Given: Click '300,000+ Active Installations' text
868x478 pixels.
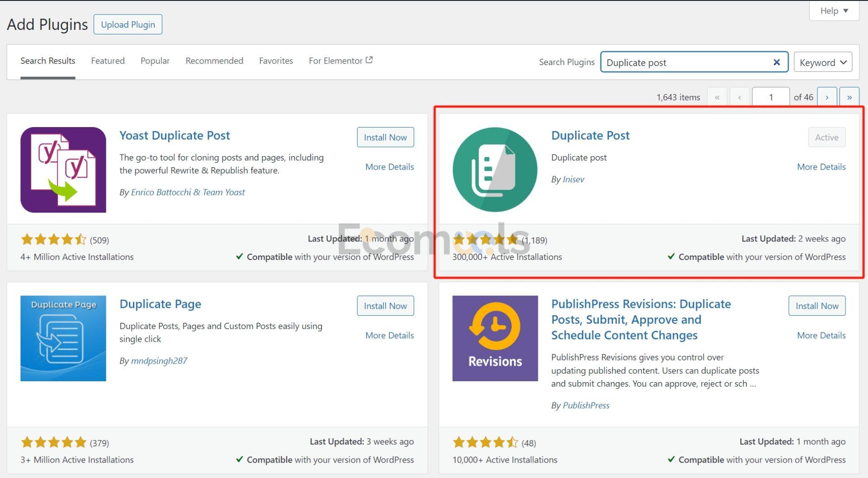Looking at the screenshot, I should click(x=507, y=257).
